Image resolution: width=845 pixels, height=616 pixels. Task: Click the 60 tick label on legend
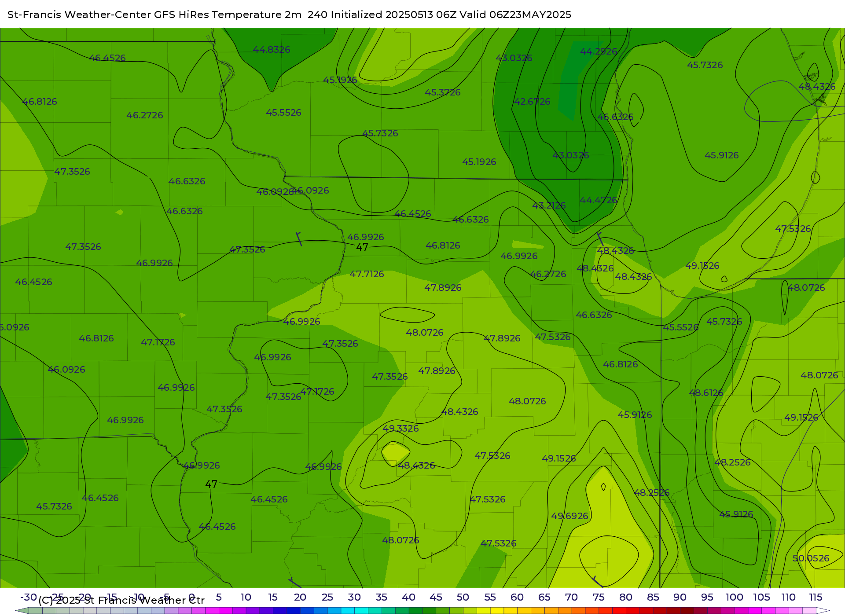click(x=517, y=598)
